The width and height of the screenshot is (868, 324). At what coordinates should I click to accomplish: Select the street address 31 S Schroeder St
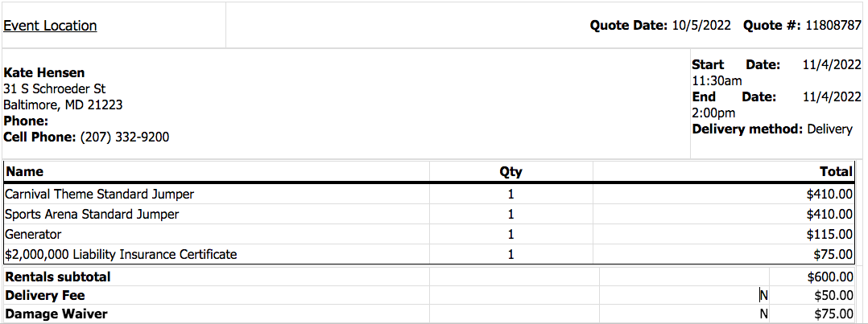coord(55,89)
